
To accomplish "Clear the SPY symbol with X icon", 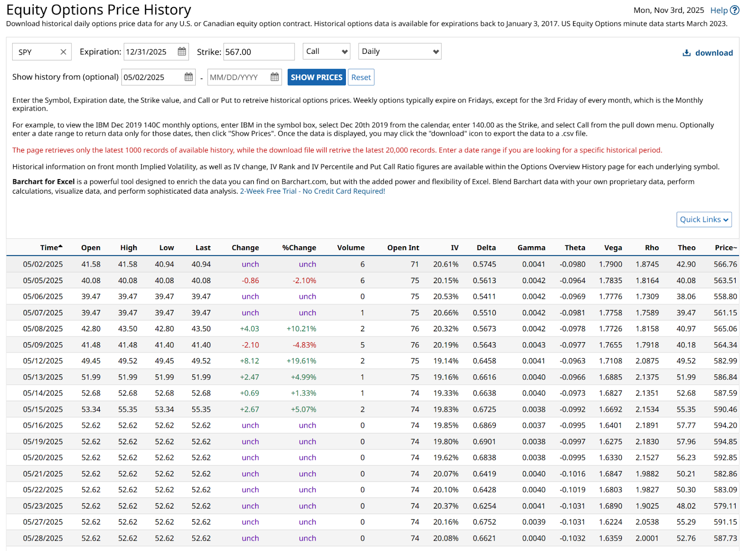I will [63, 52].
